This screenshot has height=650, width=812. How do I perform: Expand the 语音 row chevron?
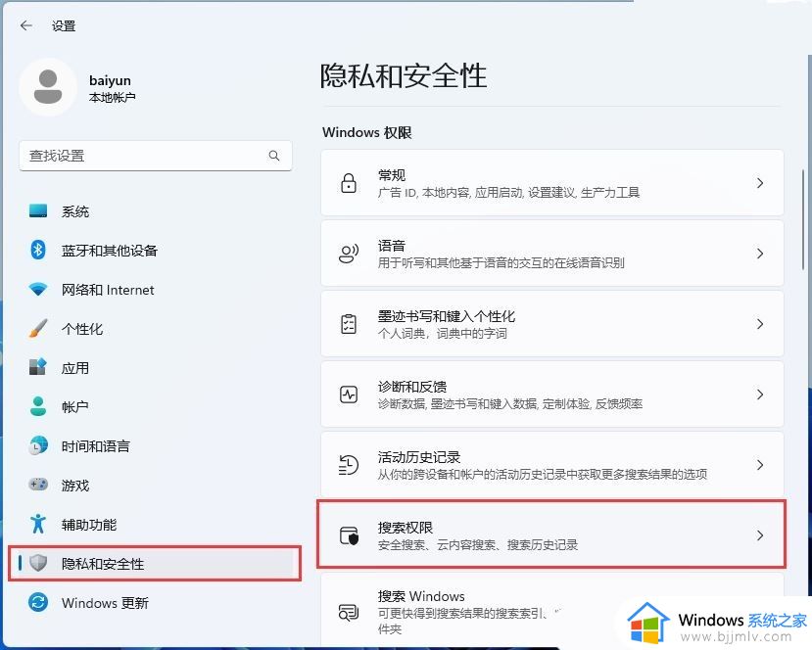tap(760, 254)
